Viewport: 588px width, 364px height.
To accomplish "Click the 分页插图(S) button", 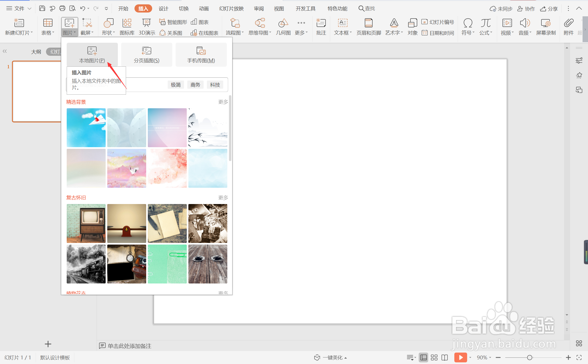I will pos(146,55).
